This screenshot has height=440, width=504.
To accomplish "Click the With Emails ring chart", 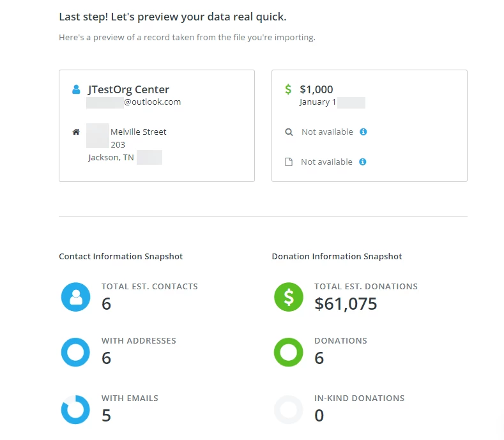I will [x=75, y=410].
